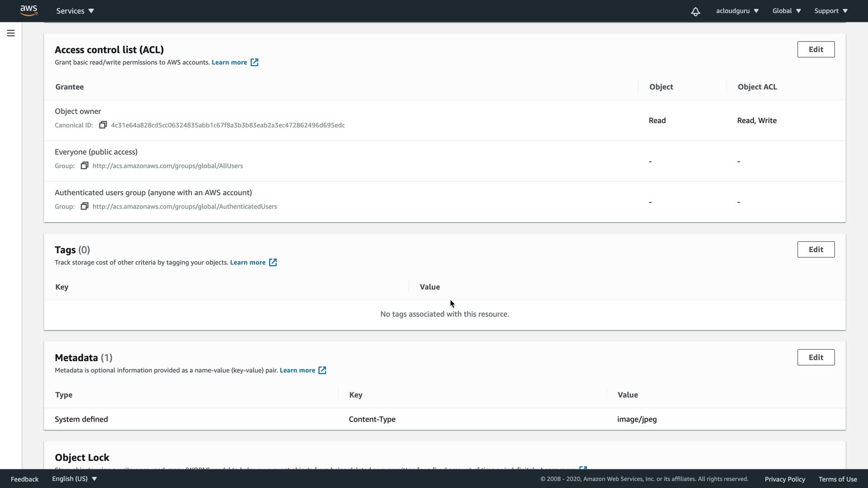Copy the AllUsers group URL

tap(85, 165)
